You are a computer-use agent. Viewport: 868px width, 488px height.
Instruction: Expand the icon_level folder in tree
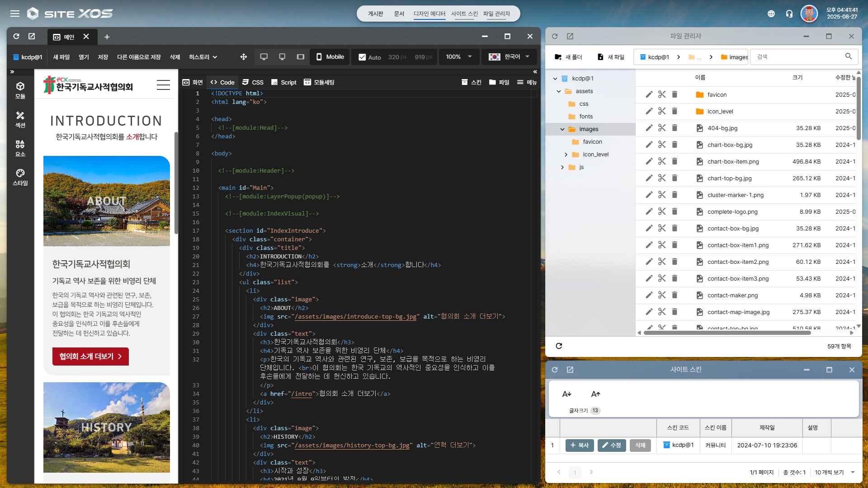[566, 155]
